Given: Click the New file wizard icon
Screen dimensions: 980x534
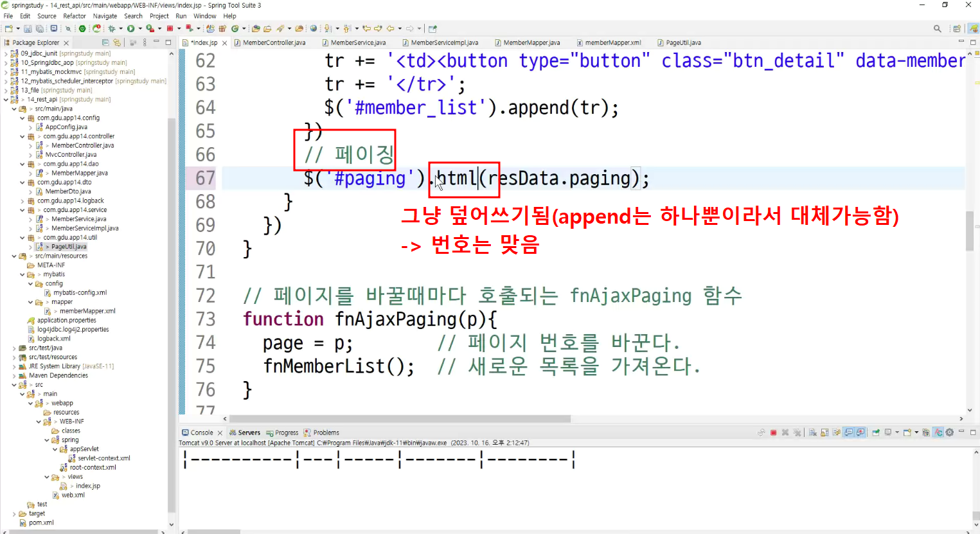Looking at the screenshot, I should click(x=9, y=28).
